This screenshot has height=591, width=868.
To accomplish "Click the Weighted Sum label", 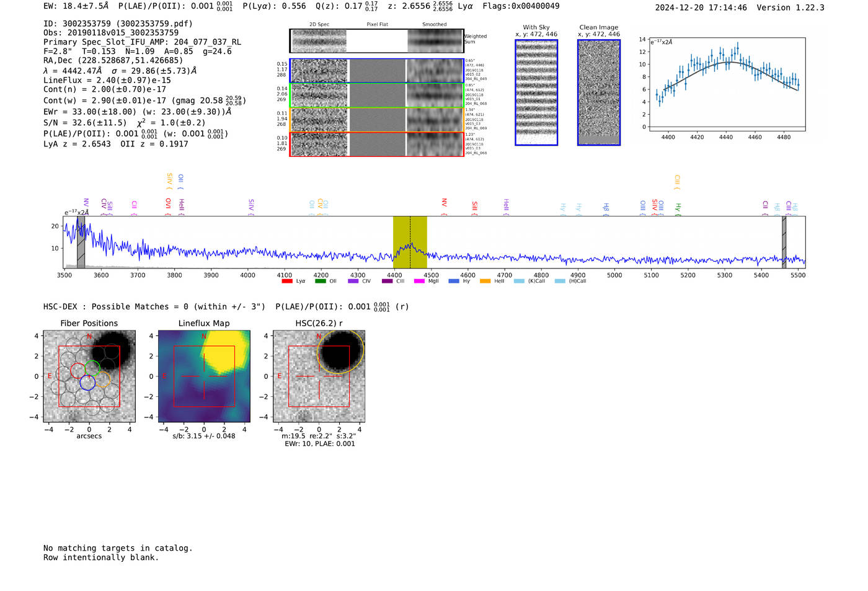I will [476, 39].
